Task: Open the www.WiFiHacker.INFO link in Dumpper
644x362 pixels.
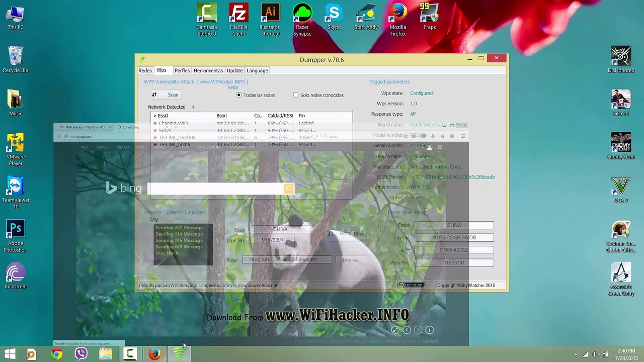Action: (222, 81)
